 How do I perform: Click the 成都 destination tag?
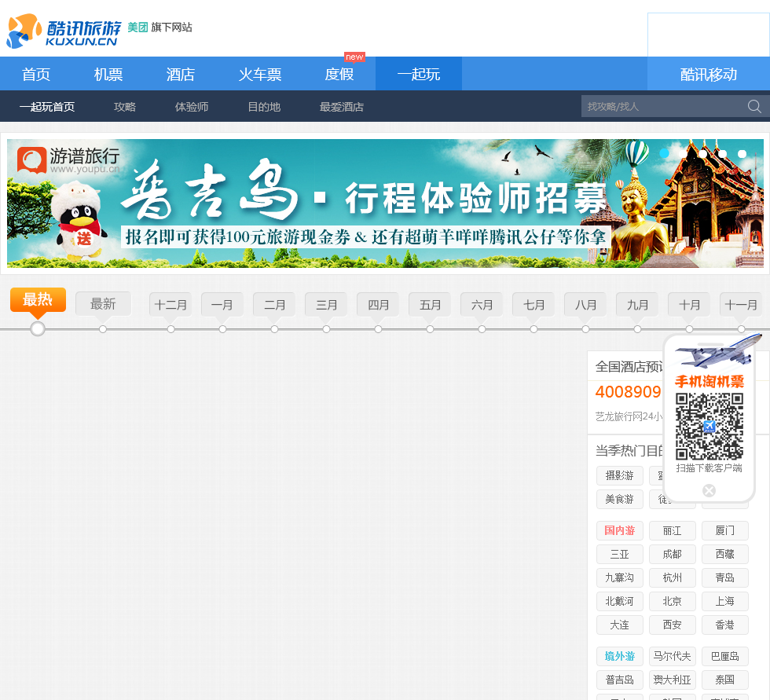[673, 554]
